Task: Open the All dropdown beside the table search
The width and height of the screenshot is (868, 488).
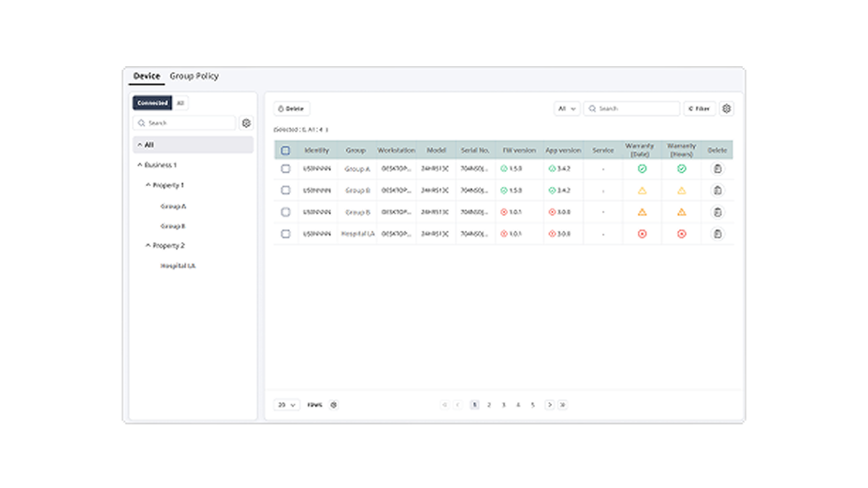Action: pos(567,108)
